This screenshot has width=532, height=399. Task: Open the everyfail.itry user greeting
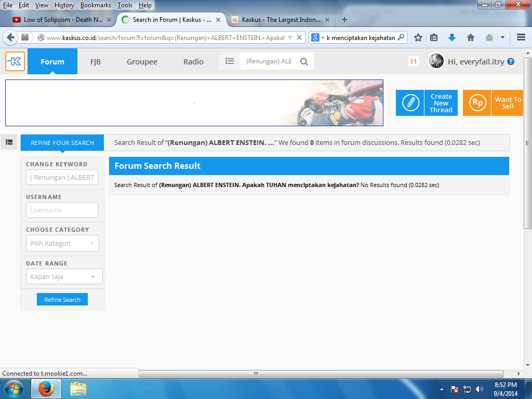click(x=476, y=62)
